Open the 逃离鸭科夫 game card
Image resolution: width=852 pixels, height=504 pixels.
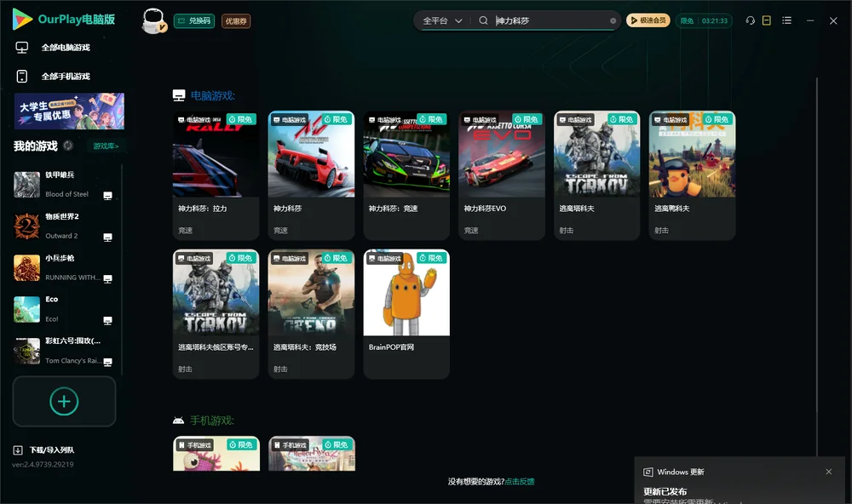692,175
